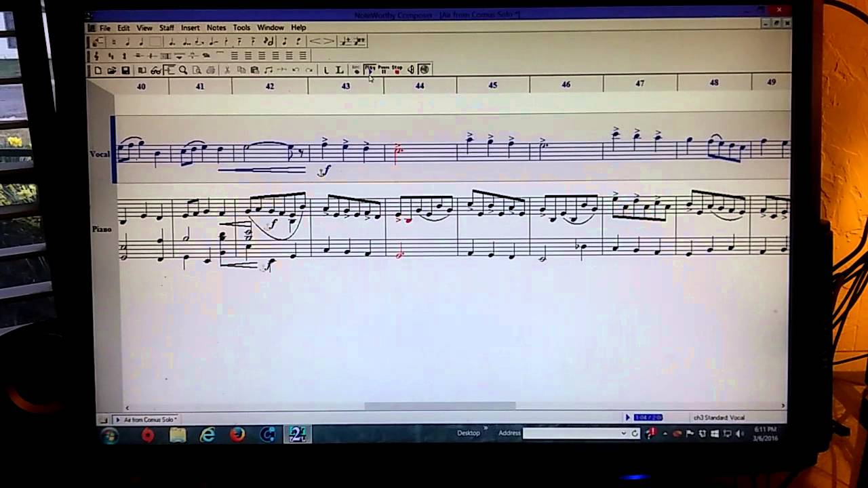Screen dimensions: 868x488
Task: Click the eyeglasses viewer mode icon
Action: click(x=155, y=70)
